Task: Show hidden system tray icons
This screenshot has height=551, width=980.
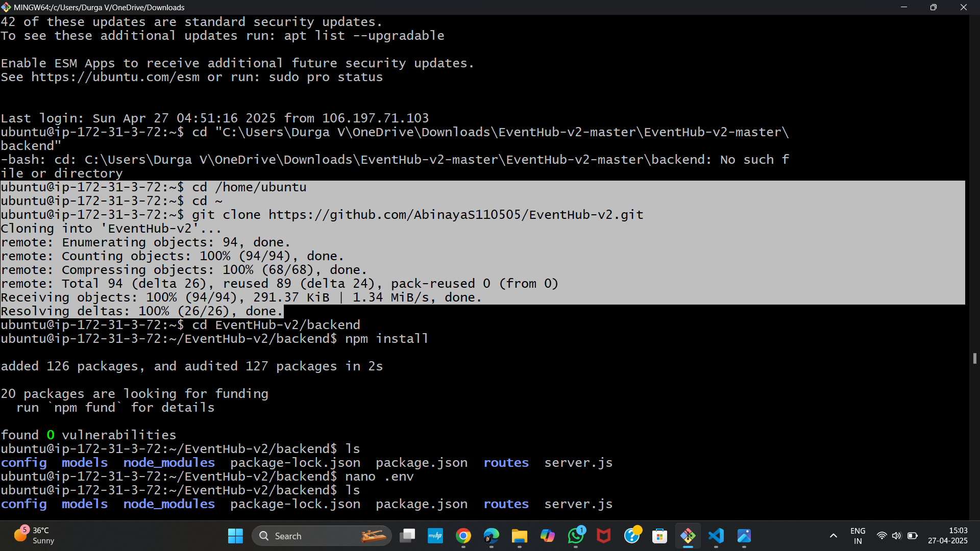Action: point(834,536)
